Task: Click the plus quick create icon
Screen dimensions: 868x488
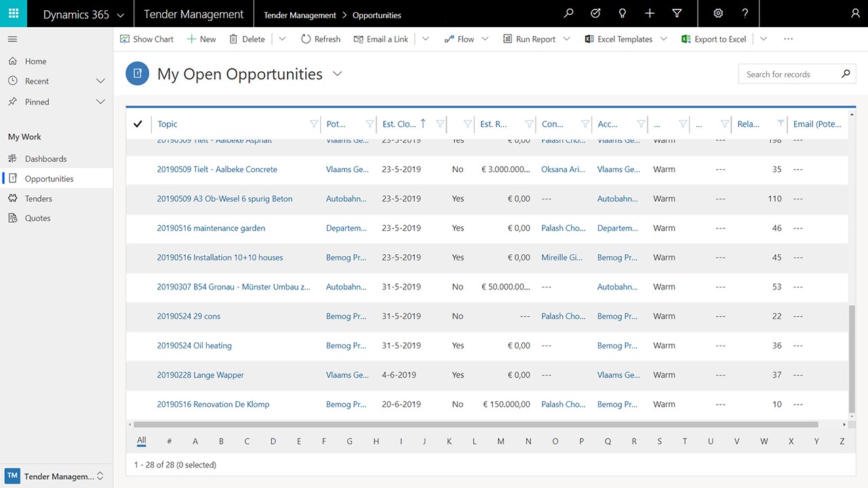Action: pos(650,14)
